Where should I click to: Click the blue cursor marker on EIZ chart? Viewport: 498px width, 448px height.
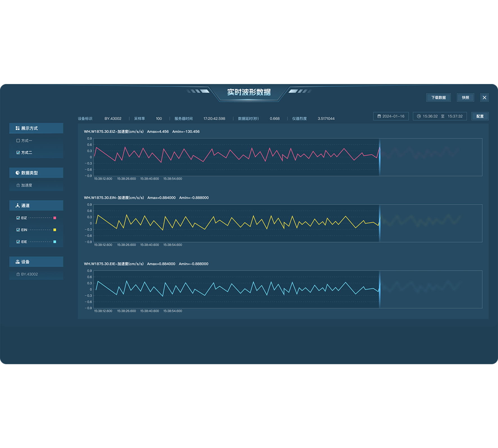tap(379, 157)
